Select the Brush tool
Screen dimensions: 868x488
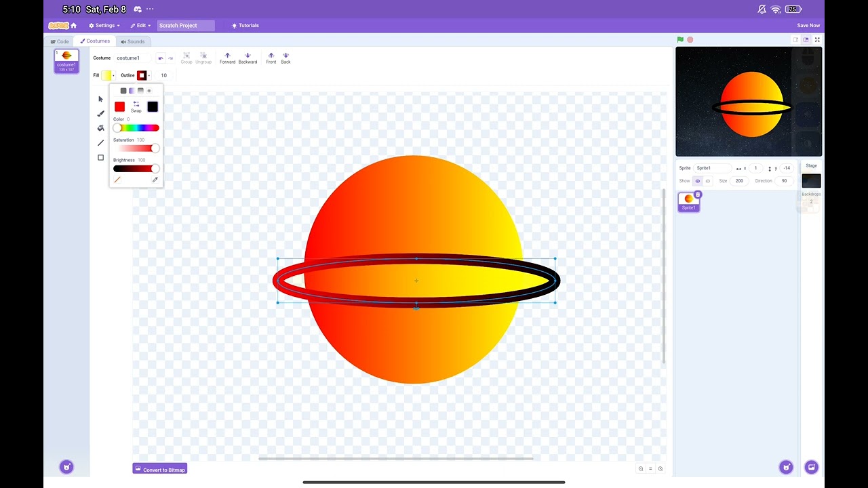[x=100, y=114]
